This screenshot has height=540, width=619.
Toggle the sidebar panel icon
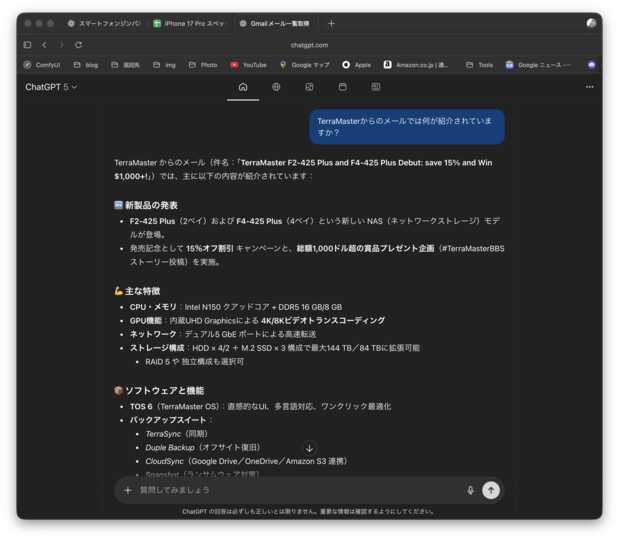28,45
